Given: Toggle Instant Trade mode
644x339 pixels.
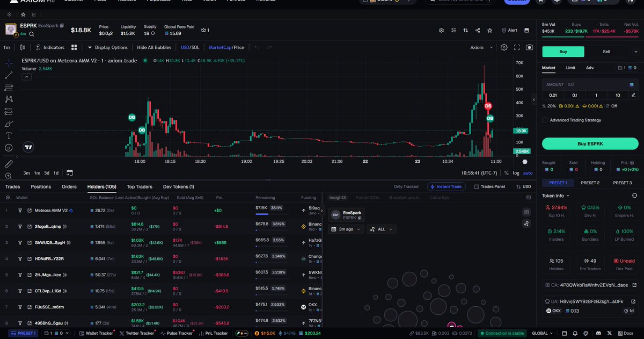Looking at the screenshot, I should click(447, 186).
